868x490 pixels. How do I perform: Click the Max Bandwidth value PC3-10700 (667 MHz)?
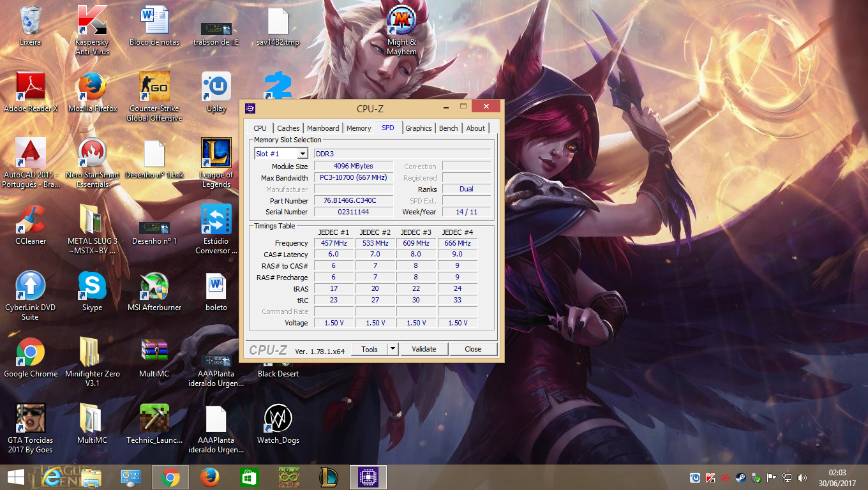point(354,177)
